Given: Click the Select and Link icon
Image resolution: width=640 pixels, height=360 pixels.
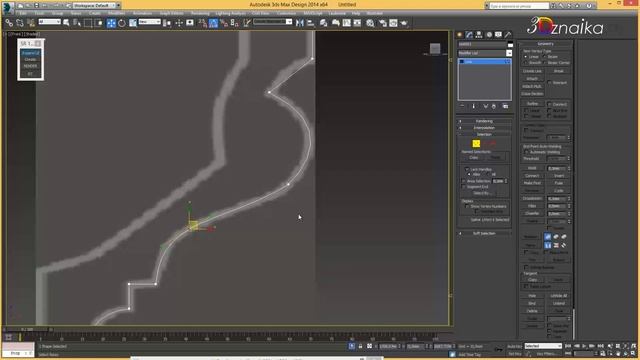Looking at the screenshot, I should click(9, 23).
